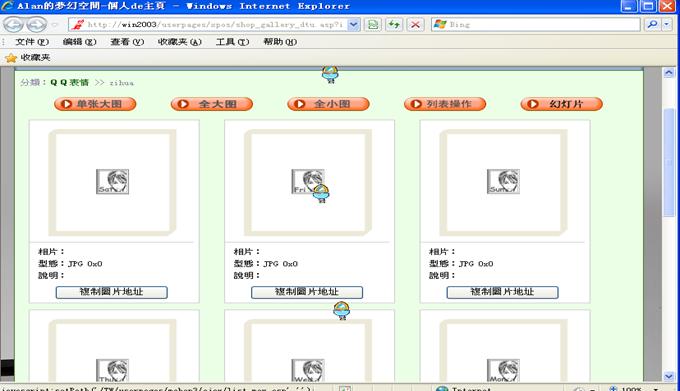
Task: Click the Refresh page icon
Action: point(394,24)
